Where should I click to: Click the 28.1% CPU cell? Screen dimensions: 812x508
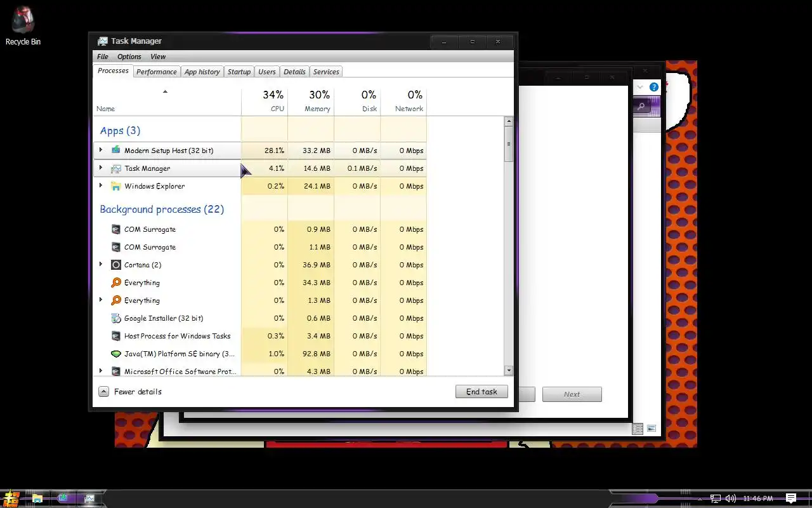click(265, 150)
